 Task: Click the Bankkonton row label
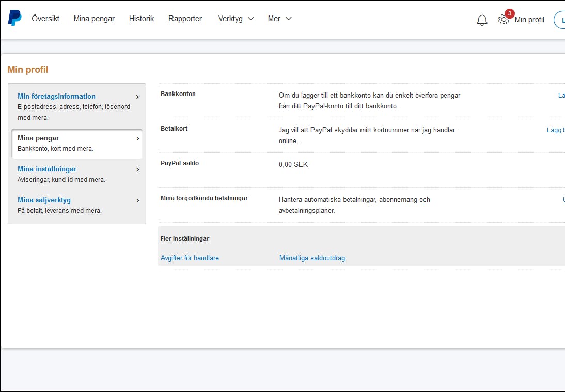[x=178, y=94]
